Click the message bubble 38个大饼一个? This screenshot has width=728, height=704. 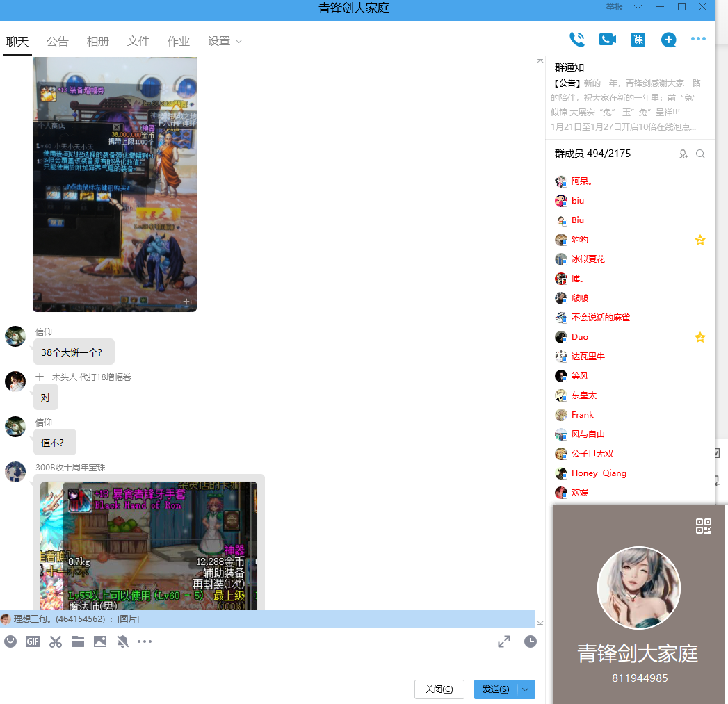pyautogui.click(x=74, y=352)
